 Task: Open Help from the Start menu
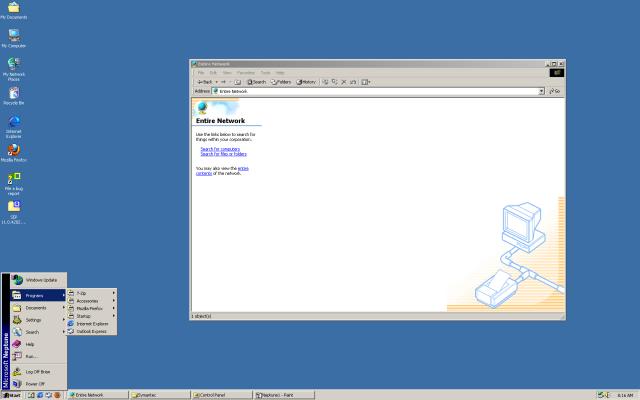point(38,344)
